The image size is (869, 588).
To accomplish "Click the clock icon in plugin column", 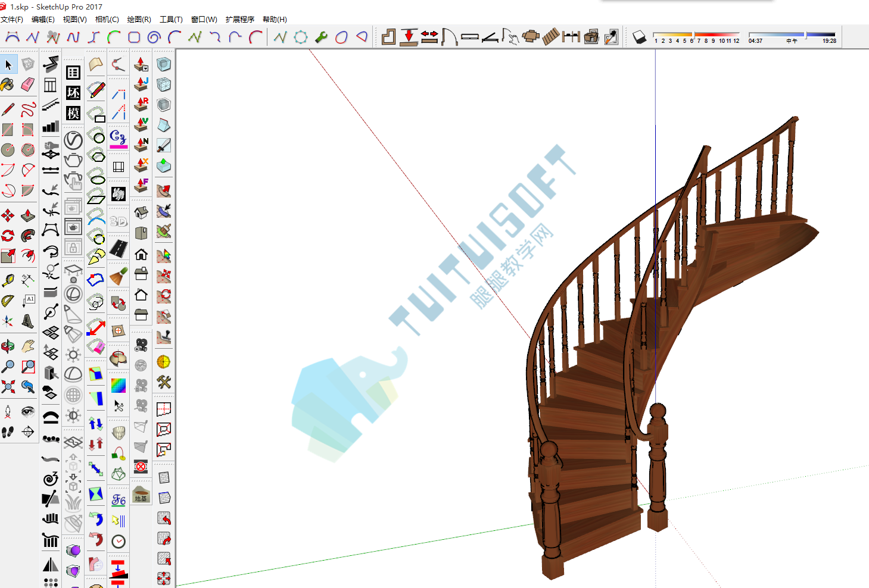I will tap(119, 542).
